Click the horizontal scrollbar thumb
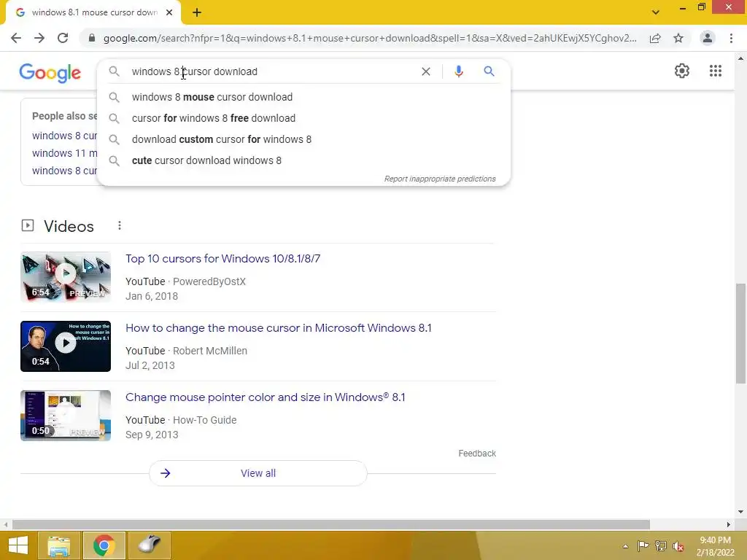The image size is (747, 560). point(330,524)
